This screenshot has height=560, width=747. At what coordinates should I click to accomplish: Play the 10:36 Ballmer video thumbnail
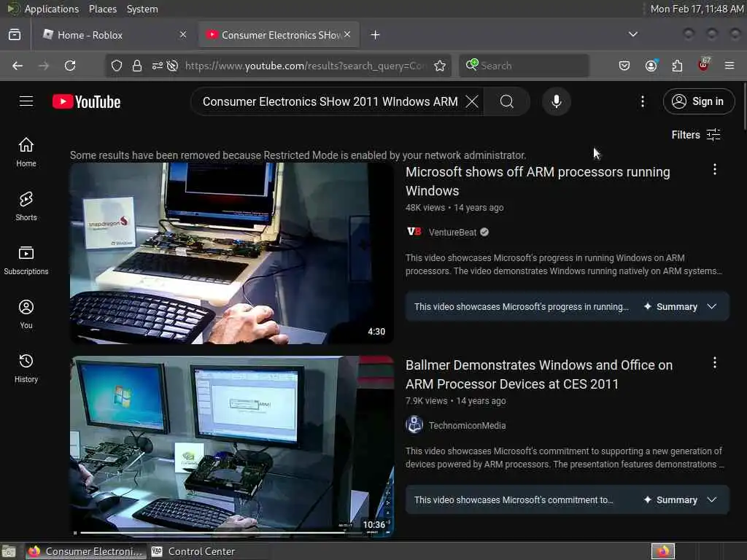[x=232, y=446]
